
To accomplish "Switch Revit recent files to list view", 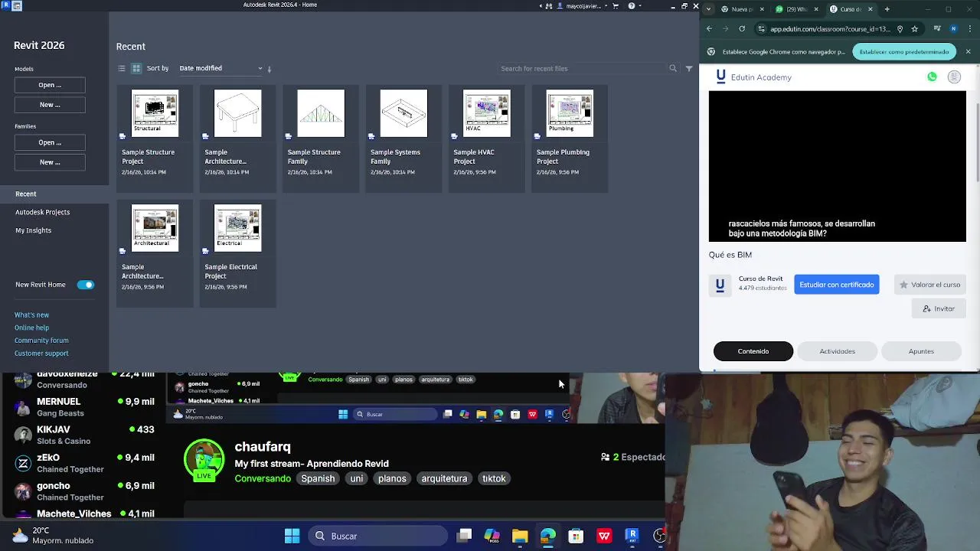I will (x=121, y=68).
